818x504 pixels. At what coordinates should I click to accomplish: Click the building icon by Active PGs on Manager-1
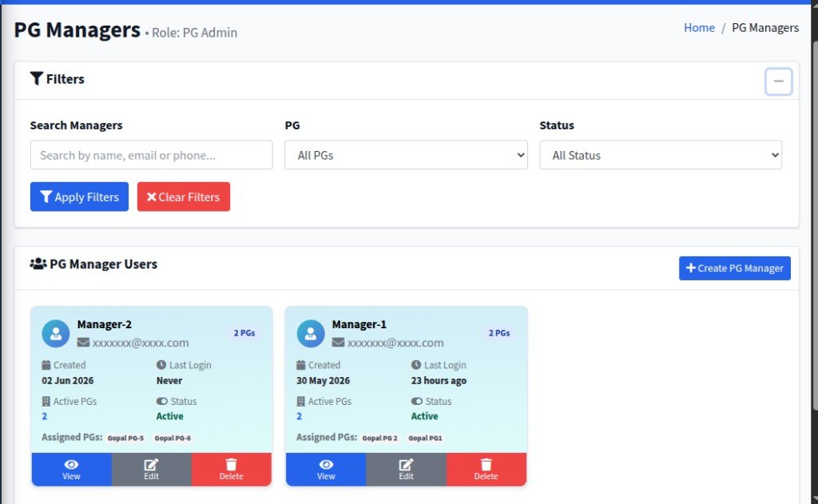300,401
